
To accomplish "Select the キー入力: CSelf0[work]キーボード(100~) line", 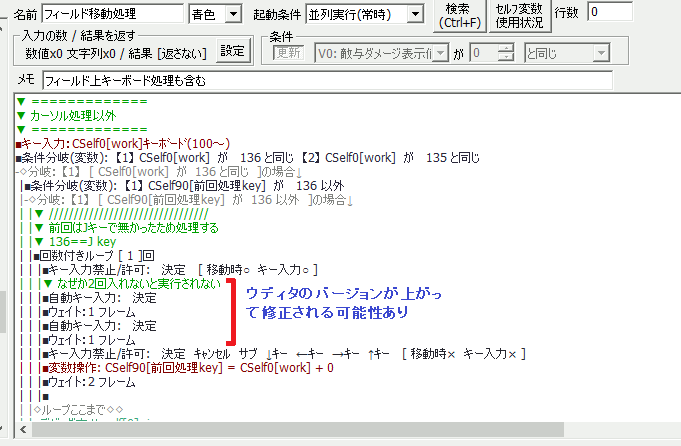I will [x=123, y=144].
